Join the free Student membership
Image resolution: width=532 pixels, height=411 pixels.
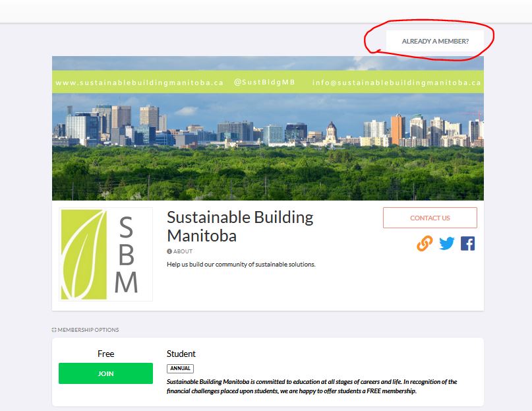point(105,373)
